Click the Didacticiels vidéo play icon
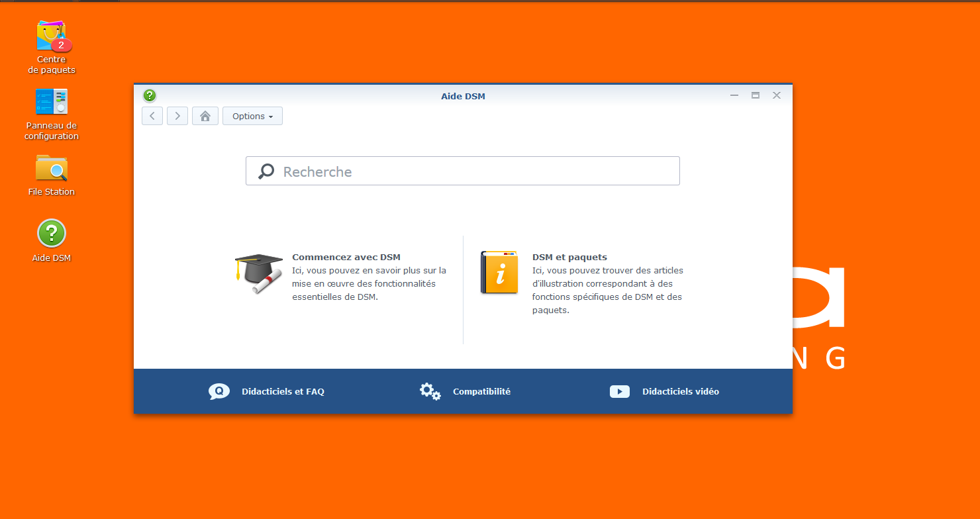This screenshot has height=519, width=980. pos(620,391)
